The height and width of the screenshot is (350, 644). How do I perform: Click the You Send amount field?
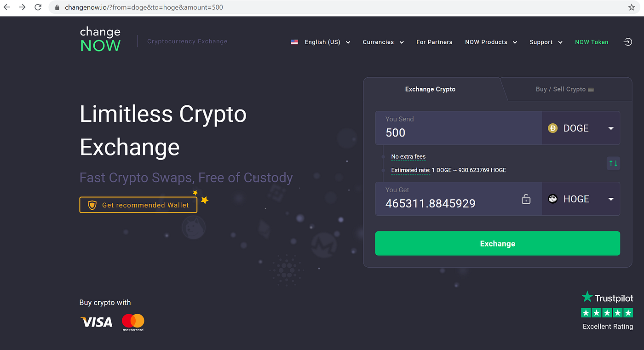coord(459,128)
